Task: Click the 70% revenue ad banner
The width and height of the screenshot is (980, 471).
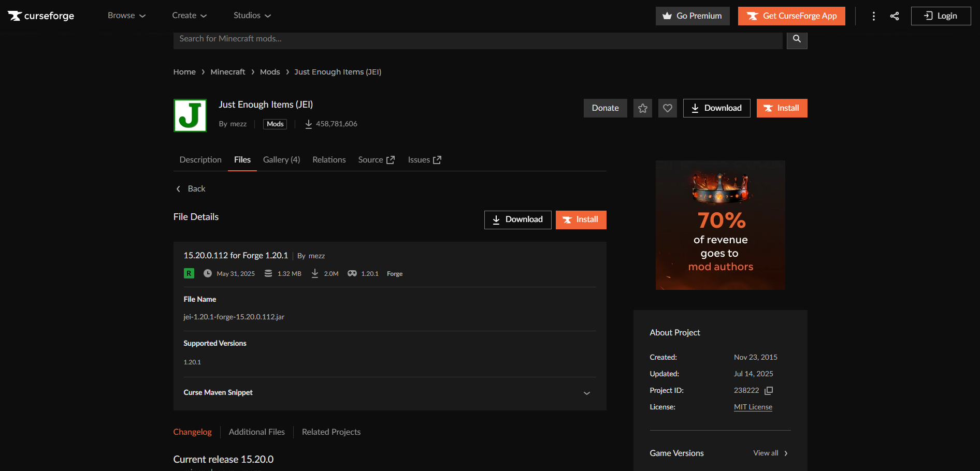Action: 720,225
